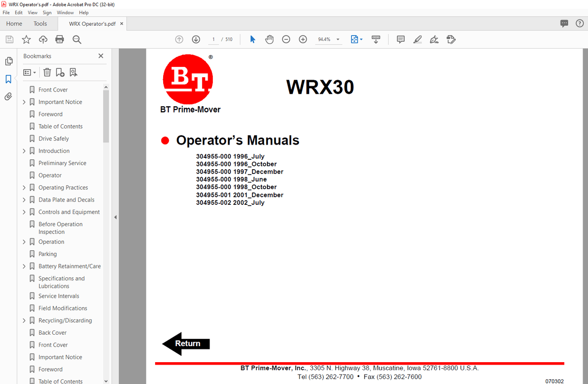588x384 pixels.
Task: Switch to the Tools tab
Action: [x=40, y=24]
